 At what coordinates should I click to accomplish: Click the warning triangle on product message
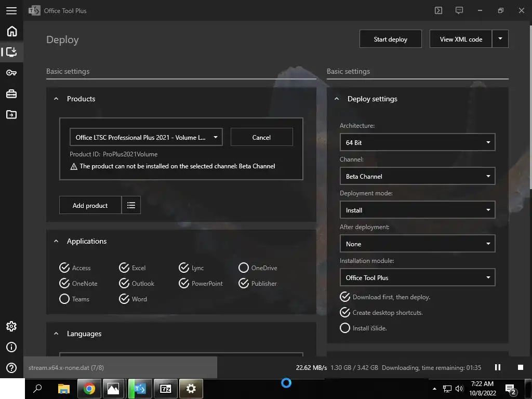tap(74, 167)
